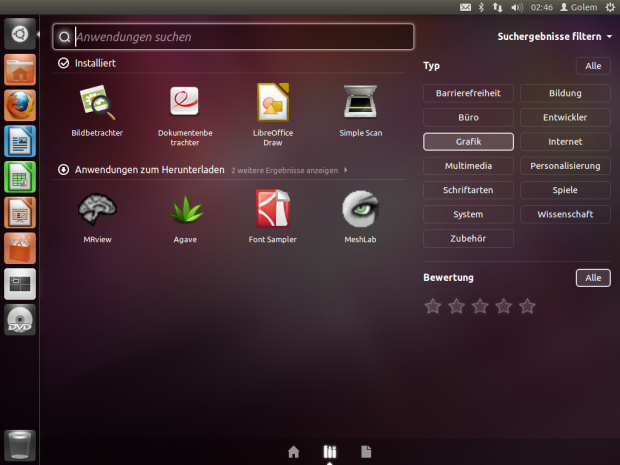The image size is (620, 465).
Task: Click the Bluetooth indicator
Action: (481, 7)
